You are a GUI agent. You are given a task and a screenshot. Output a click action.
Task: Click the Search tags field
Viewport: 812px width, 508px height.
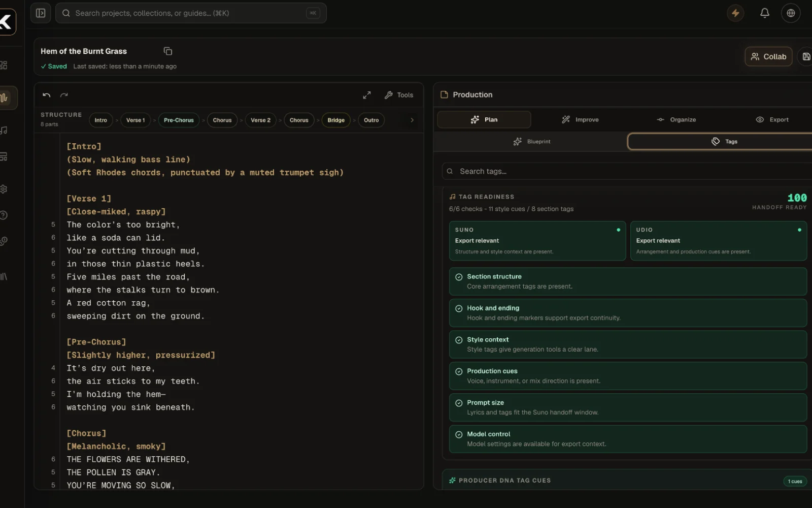[627, 171]
